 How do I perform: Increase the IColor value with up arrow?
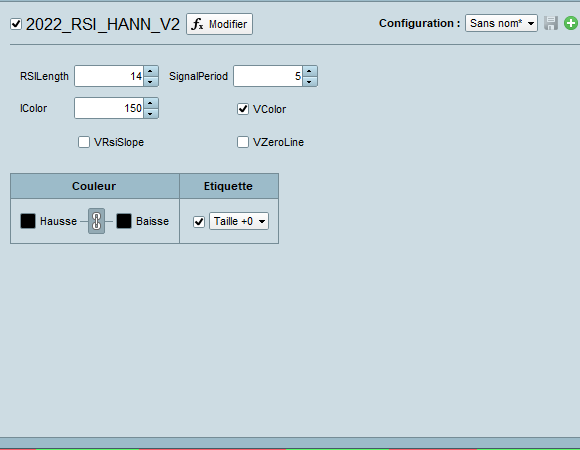[151, 103]
